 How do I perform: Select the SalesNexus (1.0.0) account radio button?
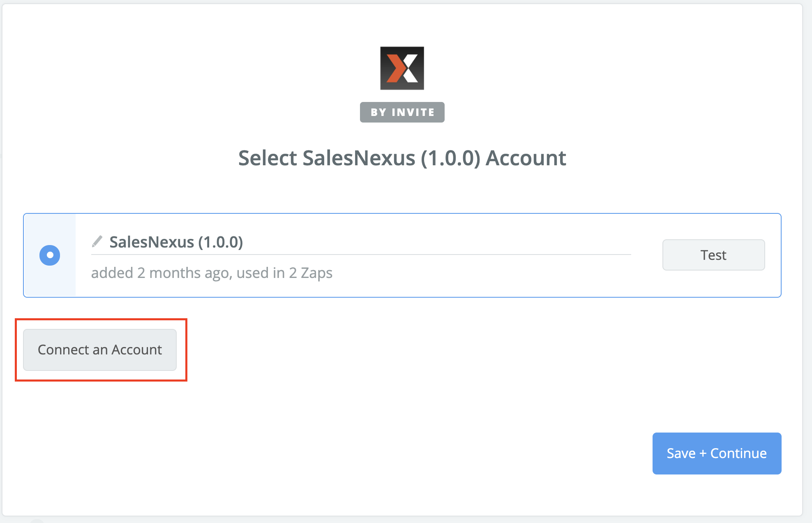(50, 255)
